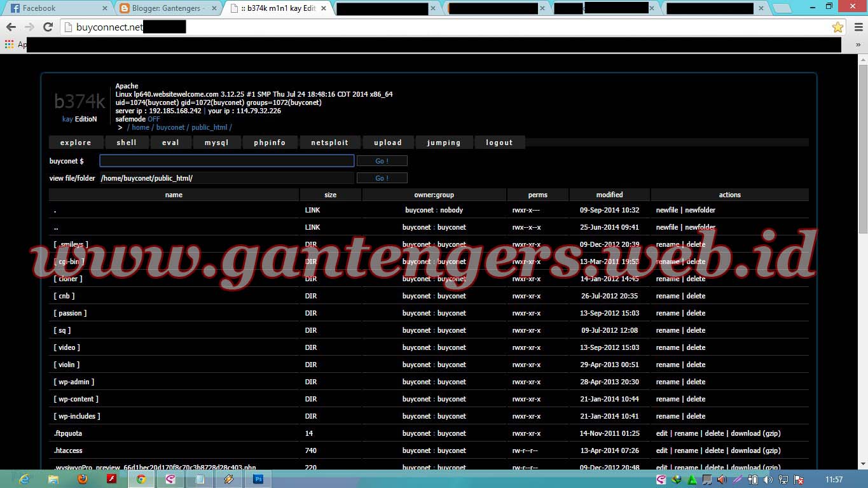868x488 pixels.
Task: Open Photoshop from the taskbar
Action: pos(258,478)
